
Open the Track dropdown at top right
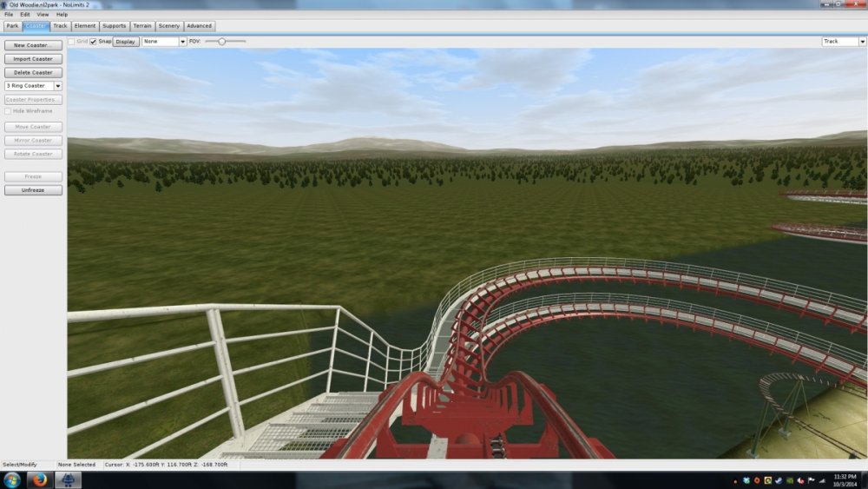tap(862, 41)
